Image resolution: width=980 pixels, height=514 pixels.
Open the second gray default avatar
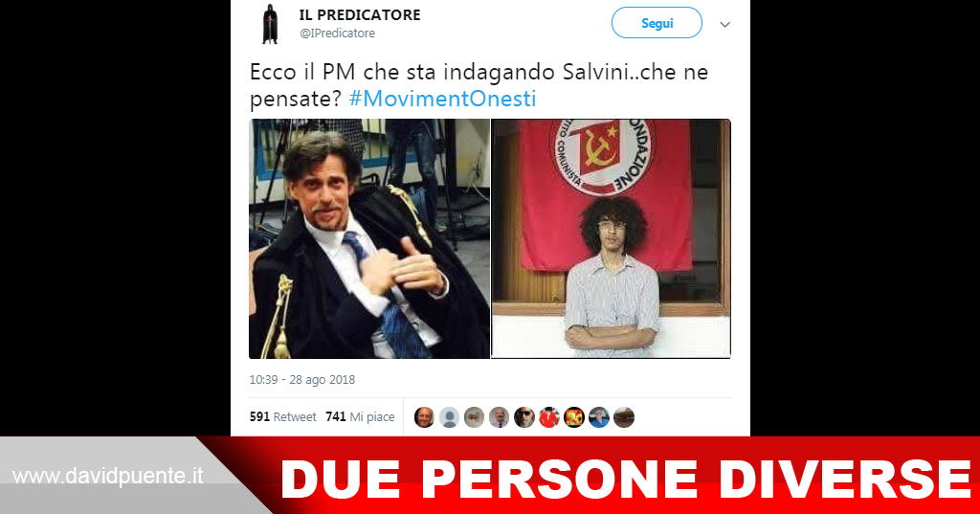point(450,417)
